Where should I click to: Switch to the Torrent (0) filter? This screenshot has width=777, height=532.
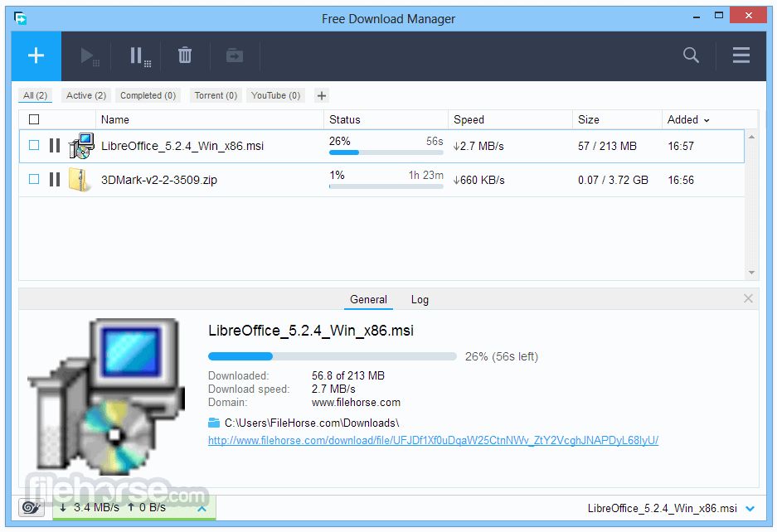click(216, 95)
